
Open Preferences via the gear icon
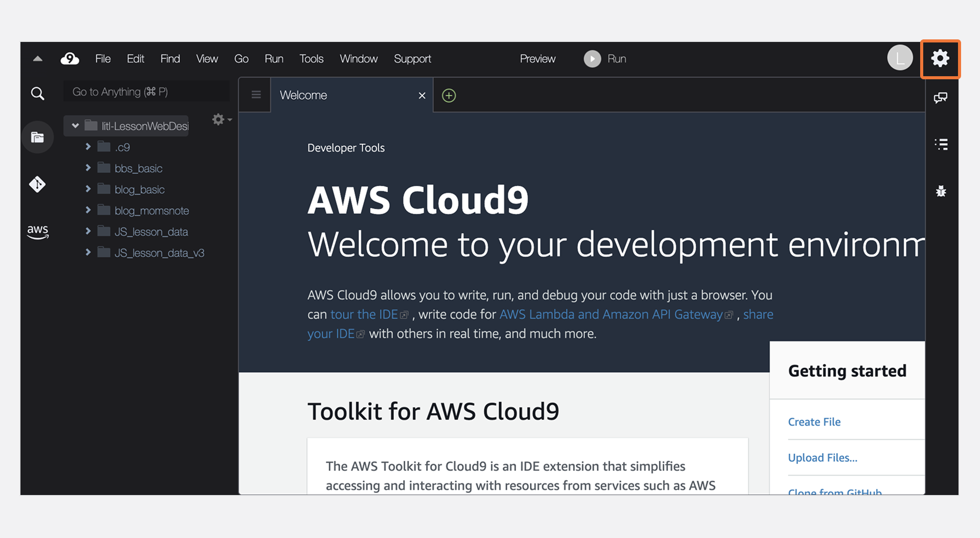click(940, 59)
